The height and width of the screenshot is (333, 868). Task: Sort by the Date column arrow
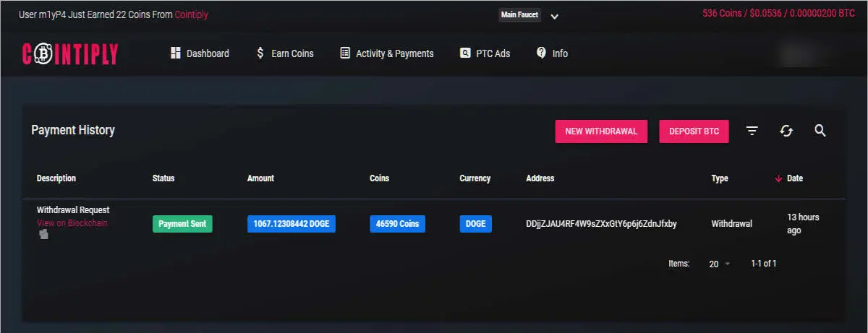[x=779, y=178]
